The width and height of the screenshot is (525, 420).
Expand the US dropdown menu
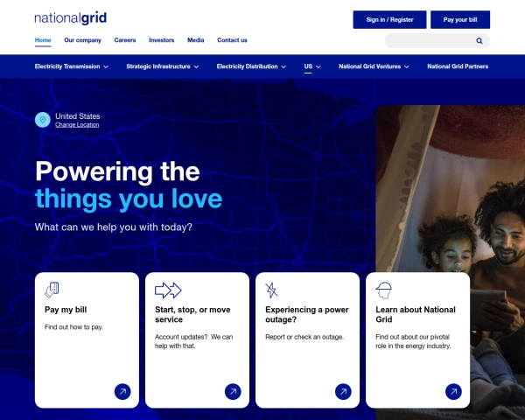tap(312, 66)
